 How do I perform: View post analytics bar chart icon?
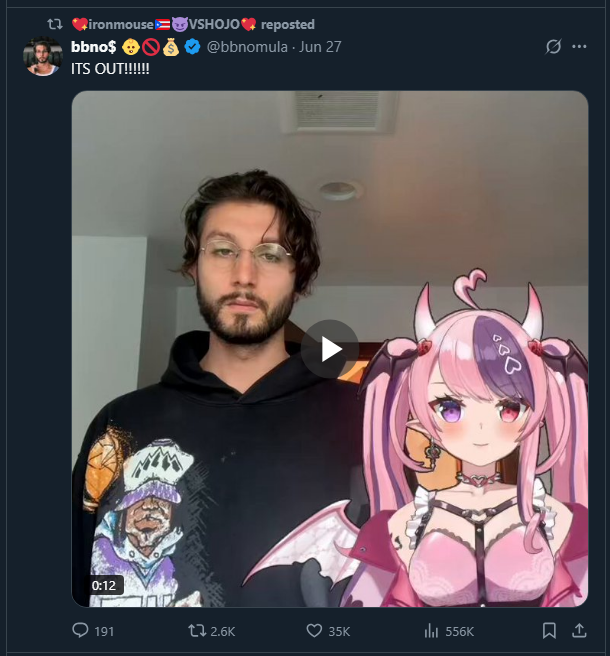pyautogui.click(x=431, y=630)
